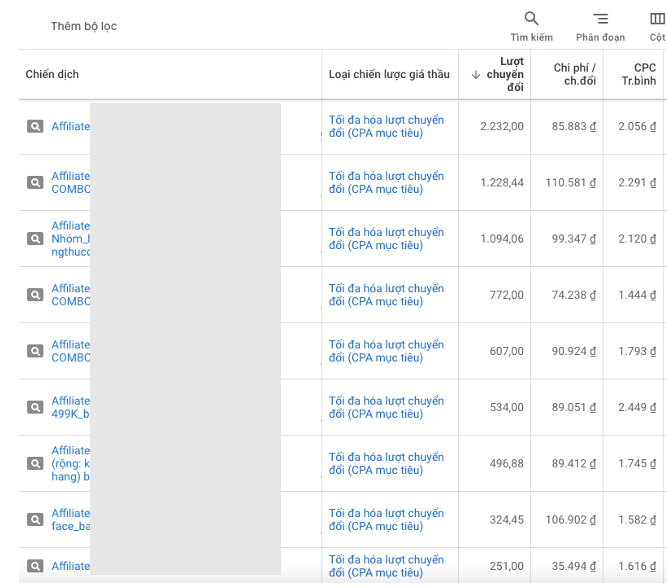The image size is (667, 588).
Task: Select cost per conversion 90.924 ₫
Action: tap(574, 351)
